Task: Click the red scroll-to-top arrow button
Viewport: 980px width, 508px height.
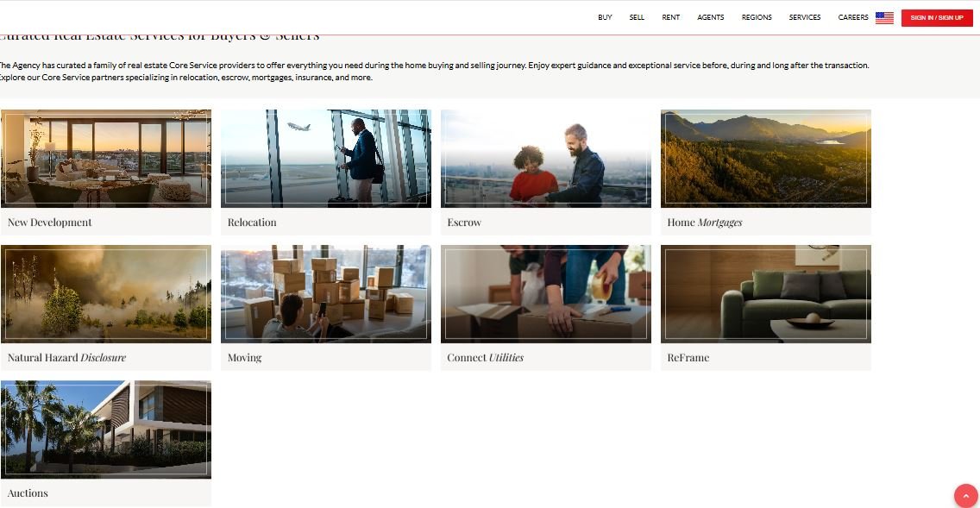Action: [965, 496]
